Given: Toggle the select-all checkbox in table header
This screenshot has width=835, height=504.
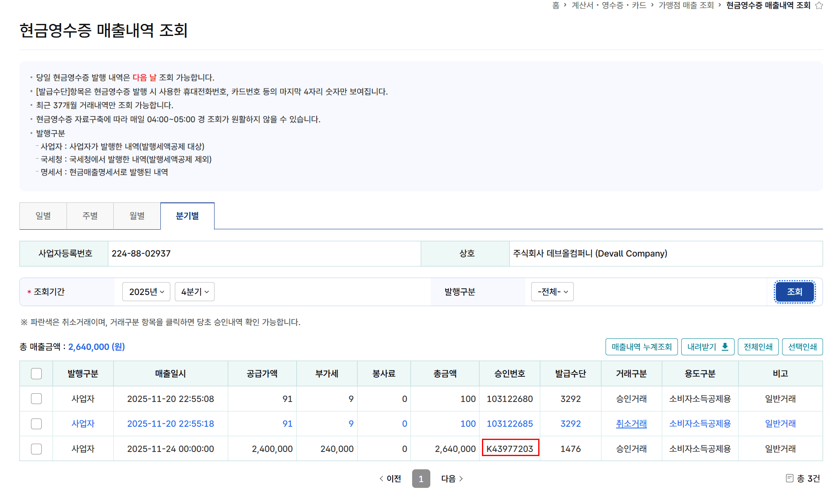Looking at the screenshot, I should click(36, 373).
